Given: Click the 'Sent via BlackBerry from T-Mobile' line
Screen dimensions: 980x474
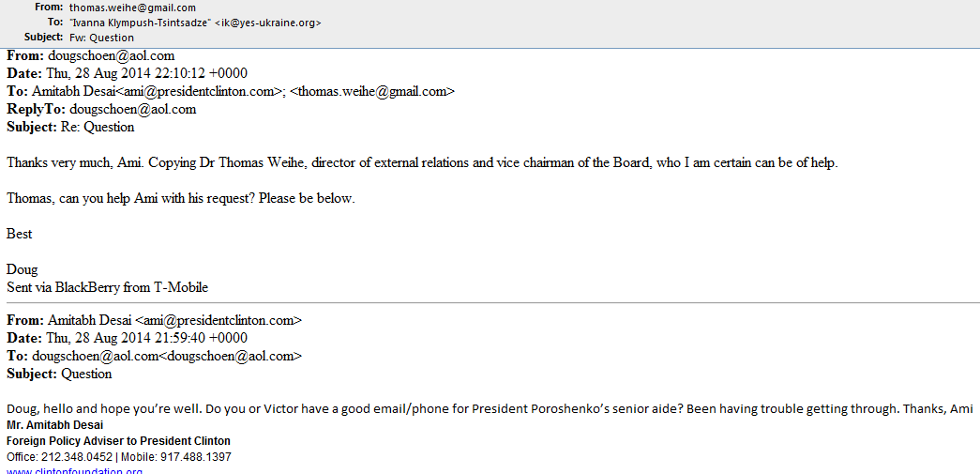Looking at the screenshot, I should coord(107,287).
